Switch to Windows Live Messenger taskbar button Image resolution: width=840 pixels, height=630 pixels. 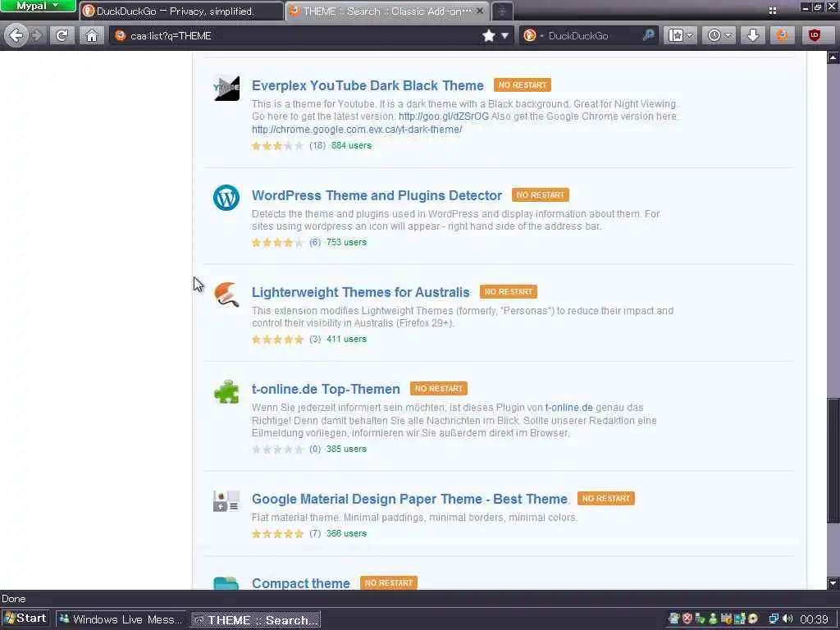point(121,619)
